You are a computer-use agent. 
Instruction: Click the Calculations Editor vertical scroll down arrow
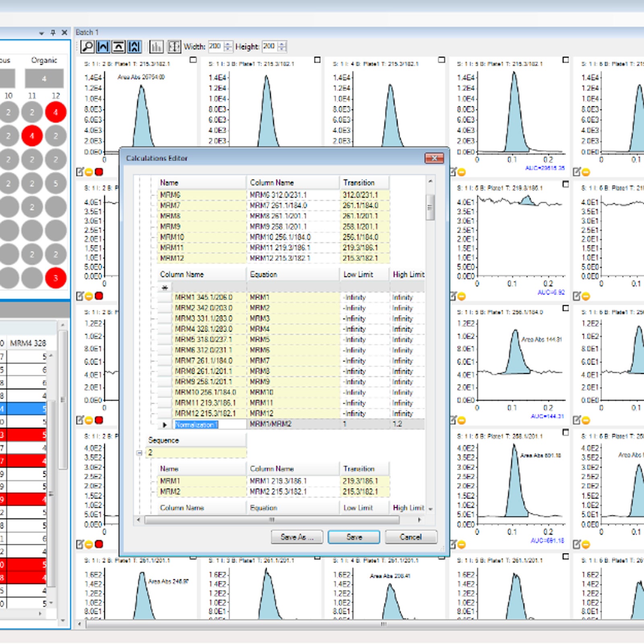tap(430, 509)
